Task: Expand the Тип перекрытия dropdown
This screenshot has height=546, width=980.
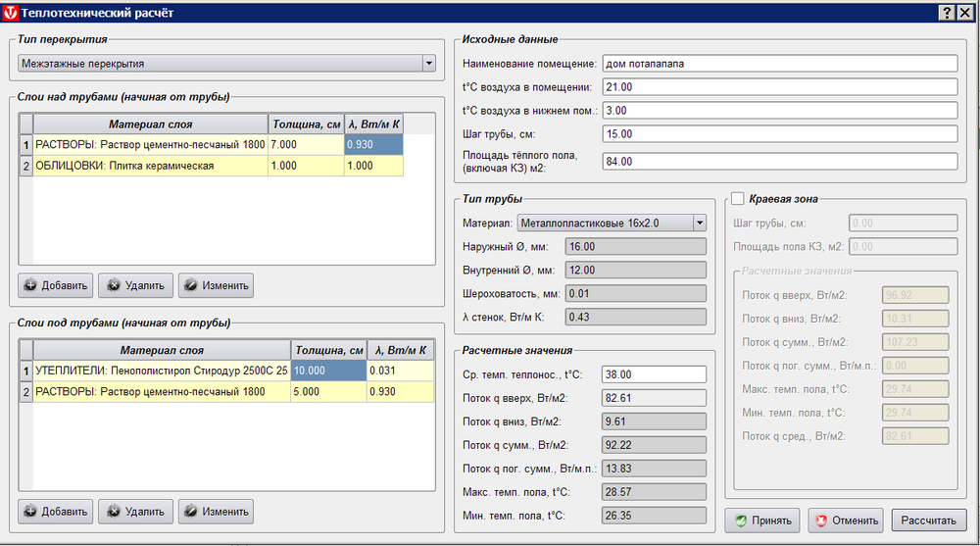Action: pos(428,64)
